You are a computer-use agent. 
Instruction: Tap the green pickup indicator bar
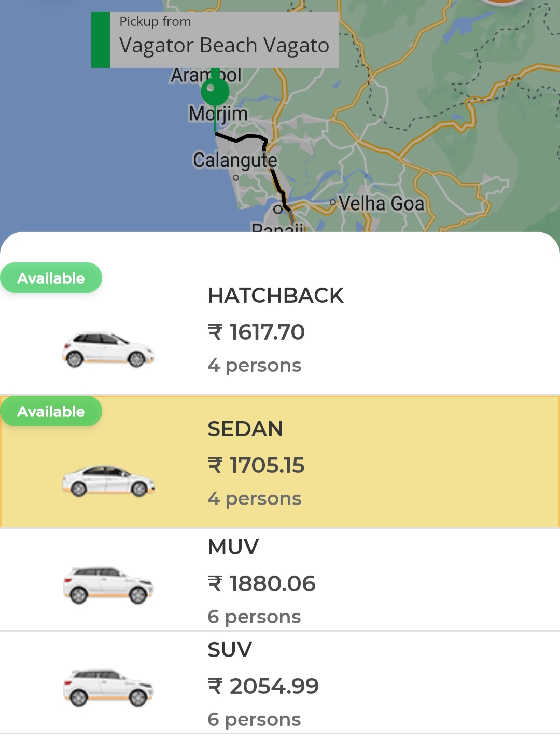(x=101, y=40)
